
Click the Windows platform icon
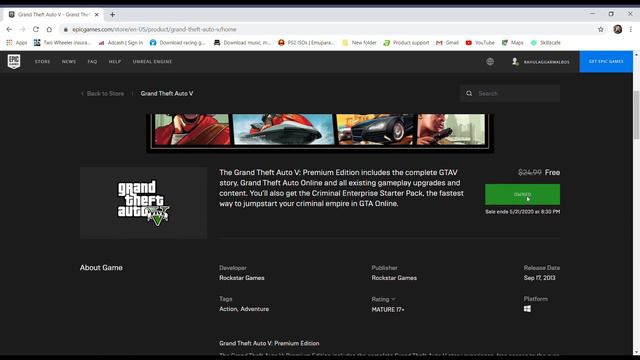click(x=527, y=309)
